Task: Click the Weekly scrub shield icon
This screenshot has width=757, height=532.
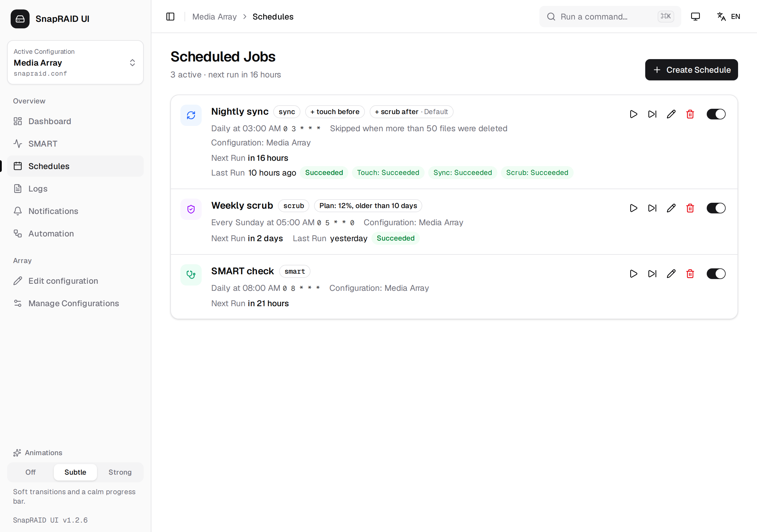Action: (191, 209)
